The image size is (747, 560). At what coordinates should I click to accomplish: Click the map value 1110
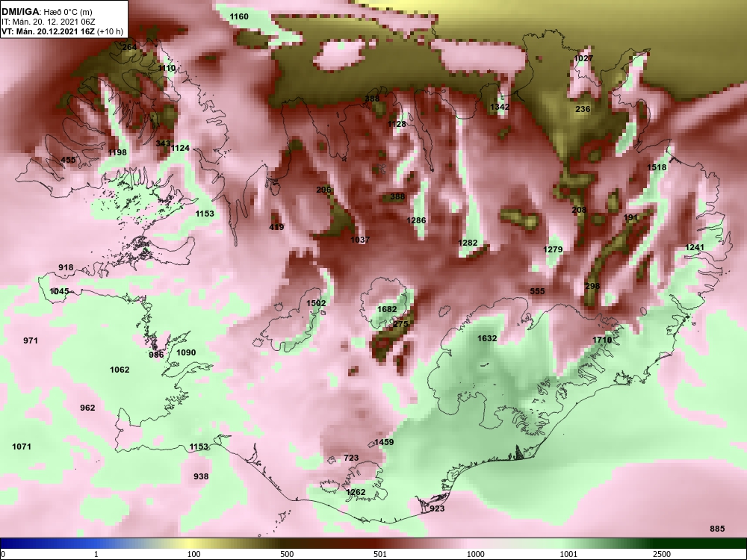pyautogui.click(x=167, y=68)
